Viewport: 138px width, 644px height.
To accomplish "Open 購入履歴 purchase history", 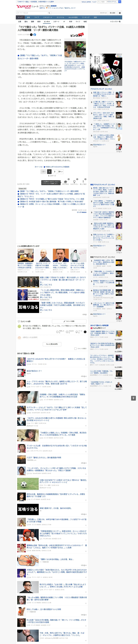I will [x=112, y=13].
